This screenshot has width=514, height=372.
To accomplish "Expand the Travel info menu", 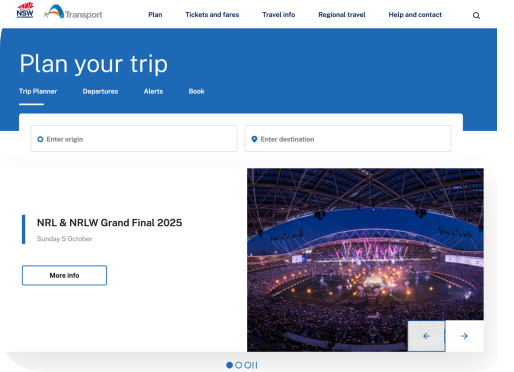I will [278, 15].
